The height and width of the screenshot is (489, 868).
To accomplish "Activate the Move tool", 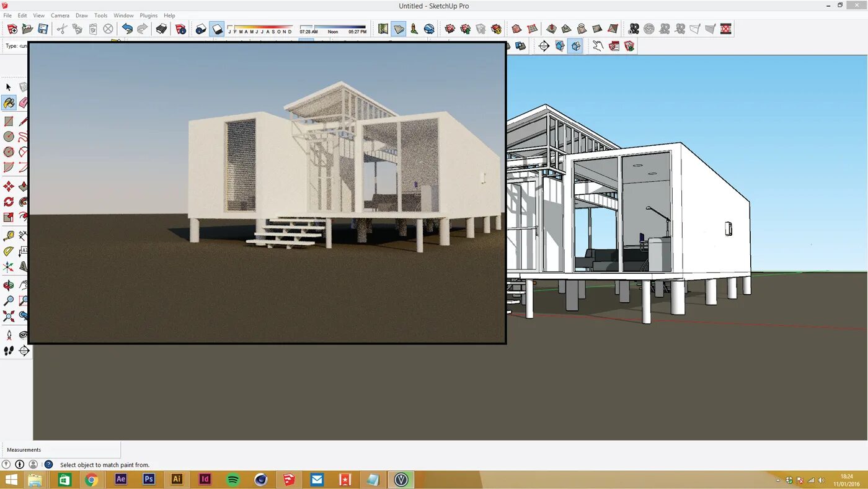I will 9,186.
